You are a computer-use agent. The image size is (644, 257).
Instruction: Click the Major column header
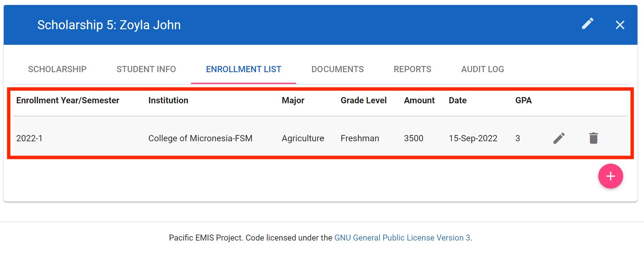click(x=293, y=100)
